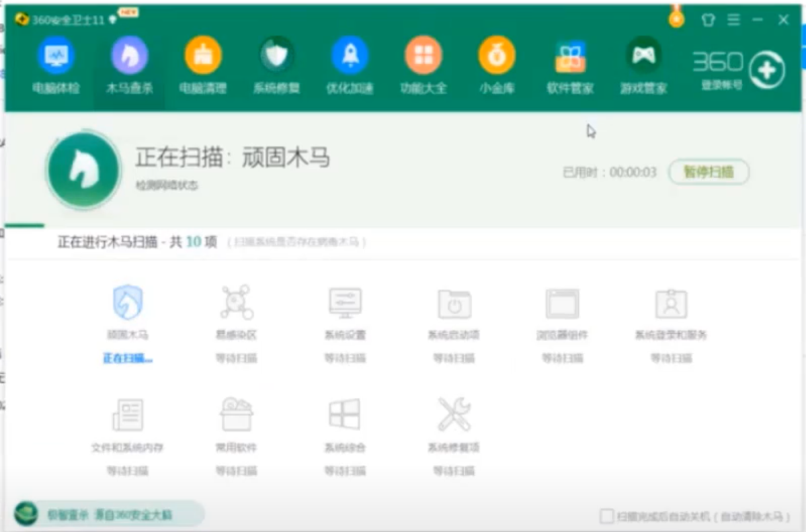Select 木马查杀 trojan scan icon
The height and width of the screenshot is (532, 806).
coord(130,55)
